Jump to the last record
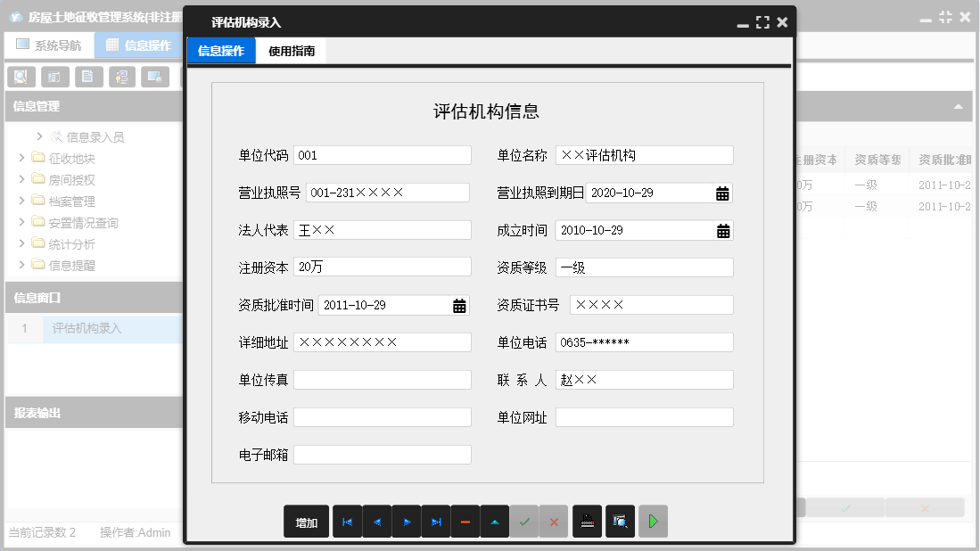Screen dimensions: 980x551 click(436, 522)
